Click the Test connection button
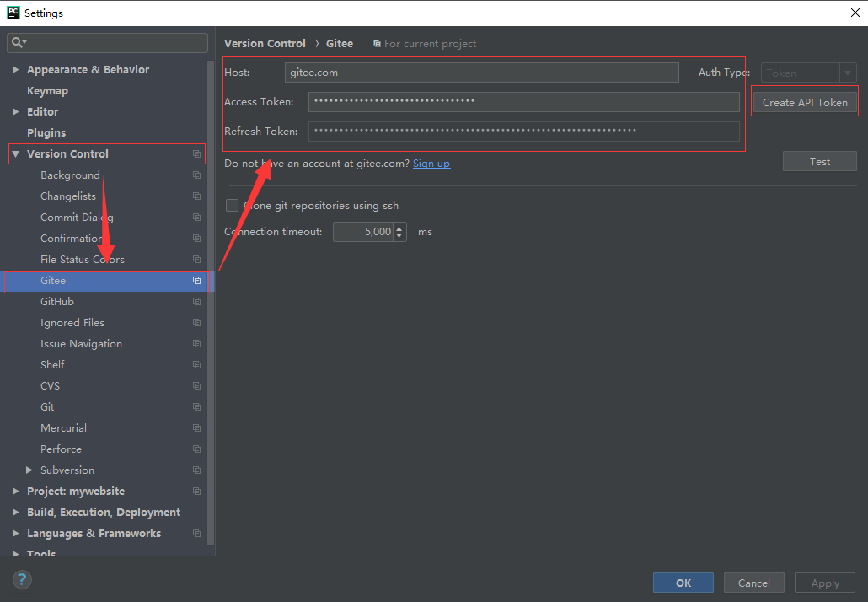Image resolution: width=868 pixels, height=602 pixels. pyautogui.click(x=820, y=161)
